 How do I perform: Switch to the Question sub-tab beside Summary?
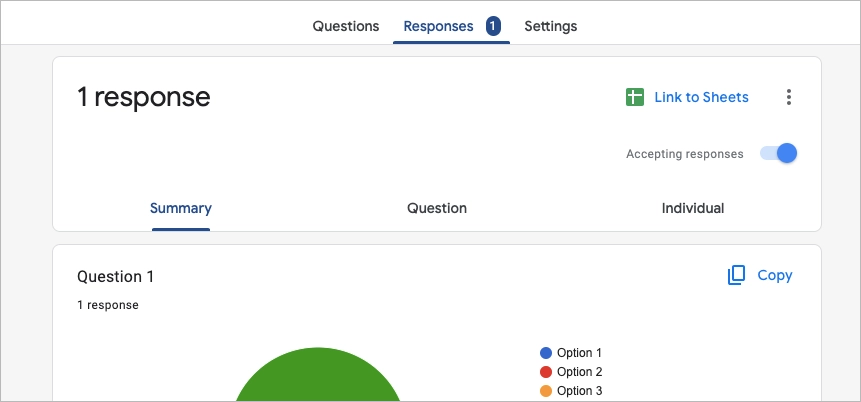(x=437, y=208)
